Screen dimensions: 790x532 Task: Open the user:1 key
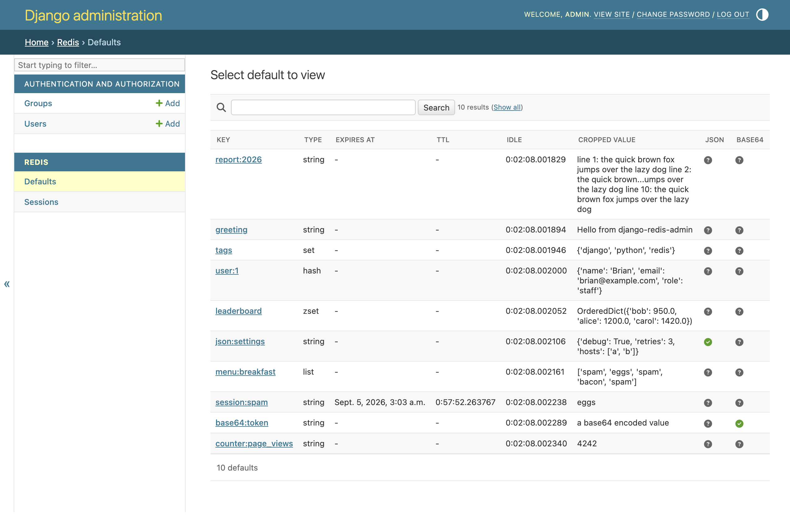[227, 270]
